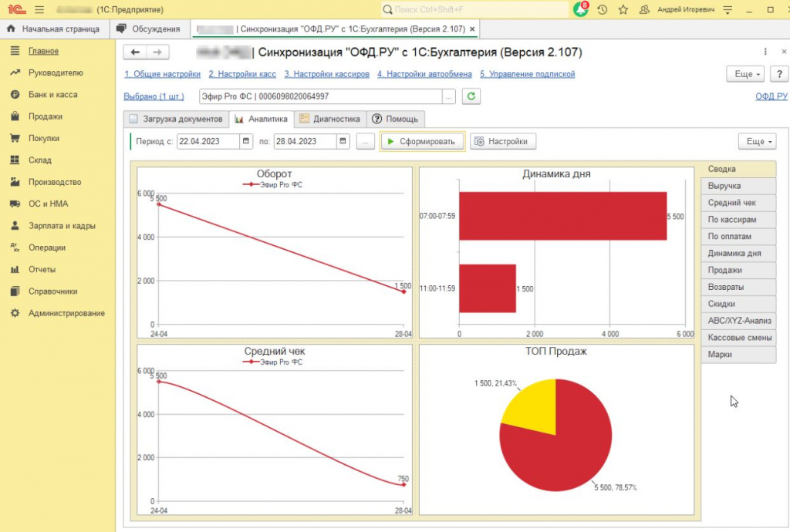Open favorites star icon in title bar
Viewport: 790px width, 532px height.
(x=623, y=9)
